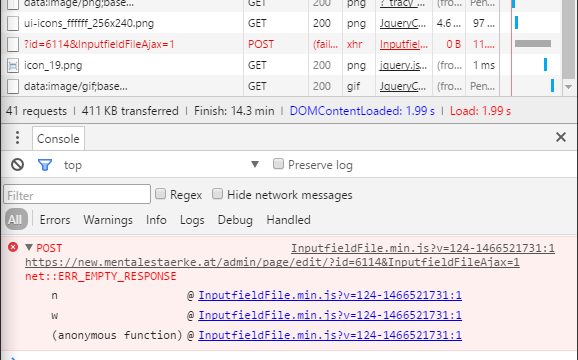
Task: Click the 0 B size cell
Action: [x=453, y=44]
